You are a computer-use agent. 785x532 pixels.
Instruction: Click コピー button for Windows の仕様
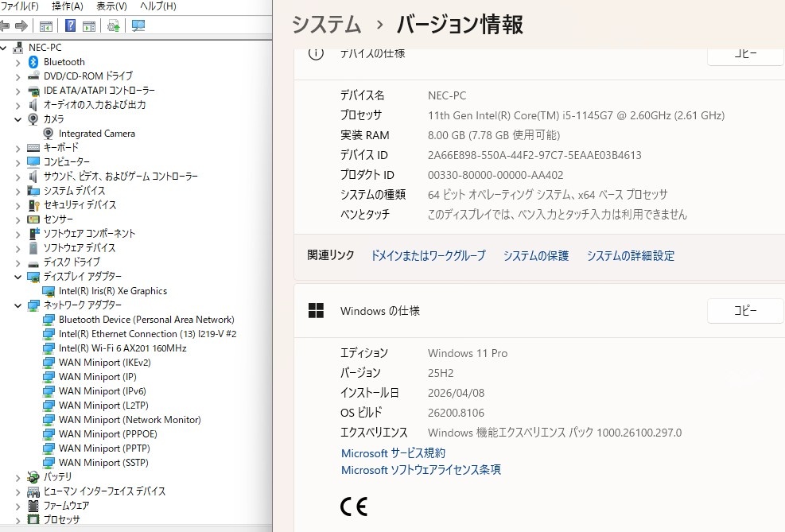(745, 311)
